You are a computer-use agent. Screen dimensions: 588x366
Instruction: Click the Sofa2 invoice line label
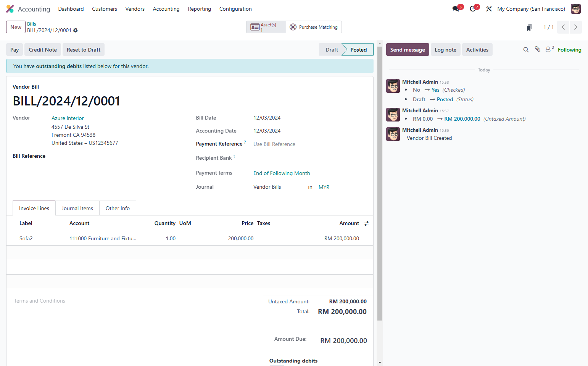coord(26,238)
